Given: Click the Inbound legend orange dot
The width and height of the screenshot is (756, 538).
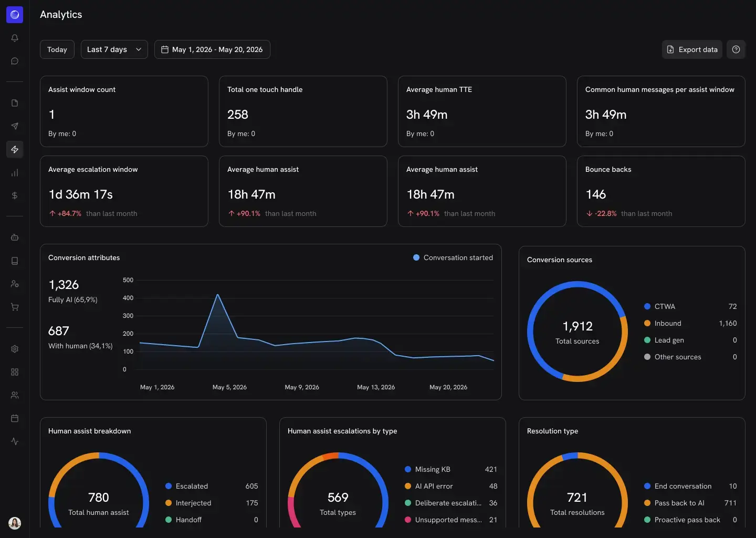Looking at the screenshot, I should click(x=647, y=323).
